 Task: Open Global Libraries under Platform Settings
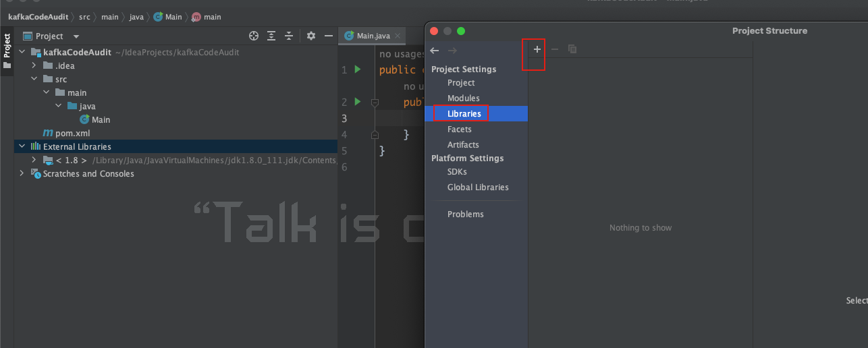point(478,187)
